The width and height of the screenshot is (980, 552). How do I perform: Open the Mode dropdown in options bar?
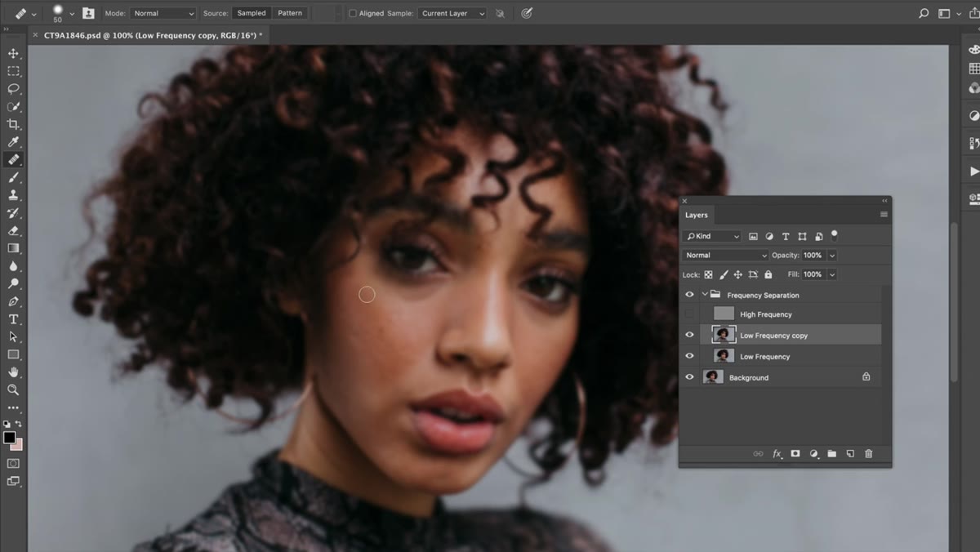point(163,13)
